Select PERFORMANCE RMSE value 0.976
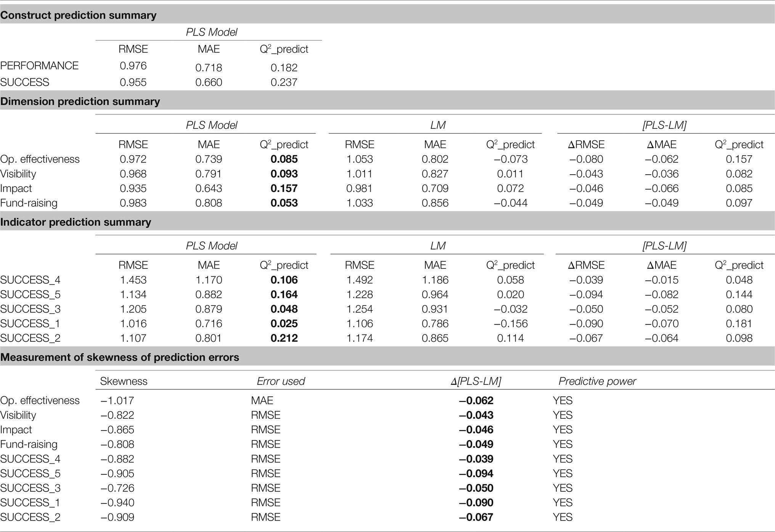The width and height of the screenshot is (775, 532). coord(133,66)
